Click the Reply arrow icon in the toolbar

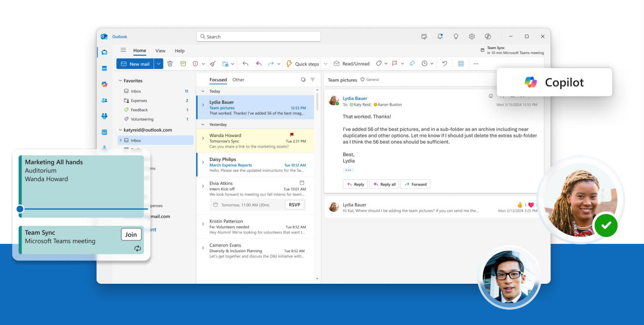pos(245,64)
